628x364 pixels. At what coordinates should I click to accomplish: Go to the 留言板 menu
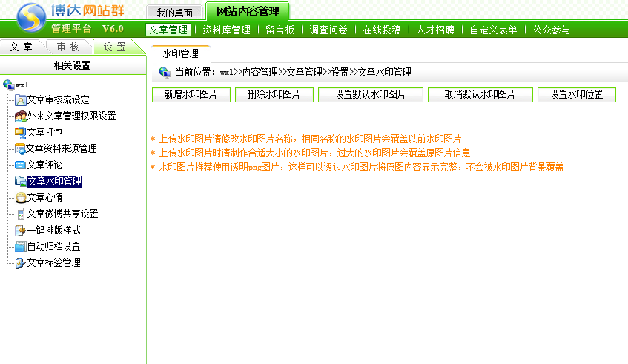tap(280, 30)
